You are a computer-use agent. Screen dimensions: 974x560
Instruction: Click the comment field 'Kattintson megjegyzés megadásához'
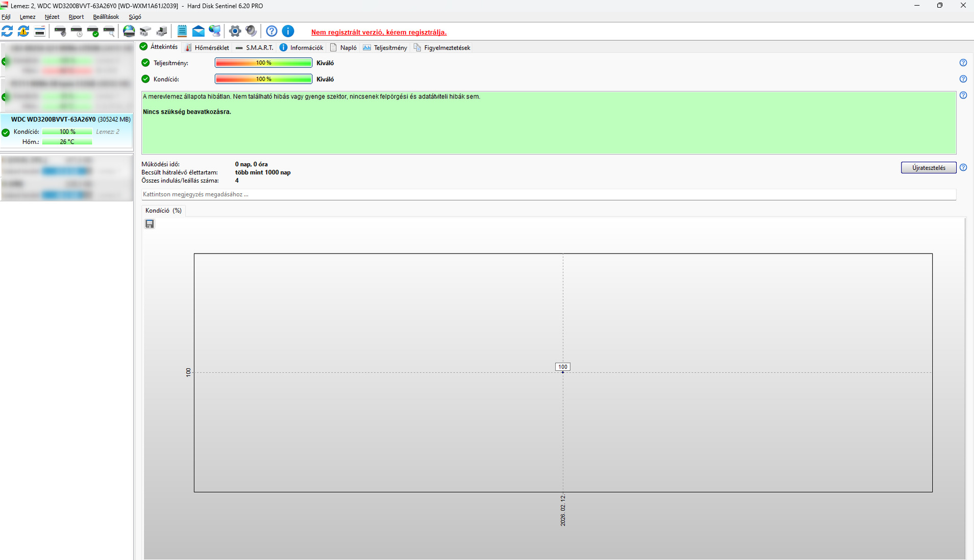[x=548, y=194]
